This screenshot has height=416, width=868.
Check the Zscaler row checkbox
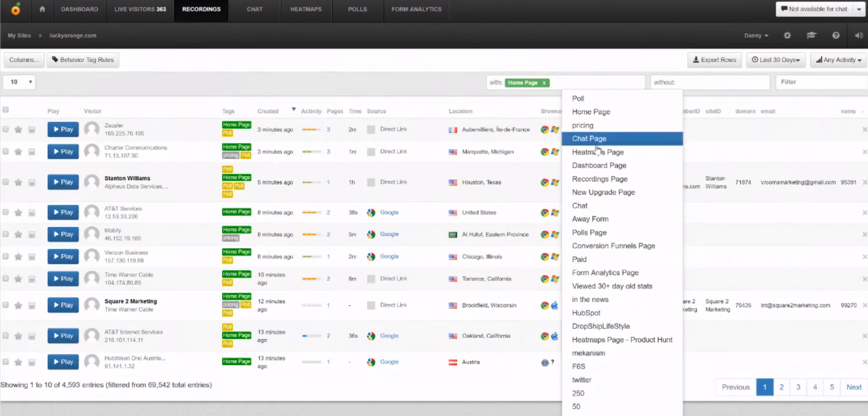click(5, 129)
